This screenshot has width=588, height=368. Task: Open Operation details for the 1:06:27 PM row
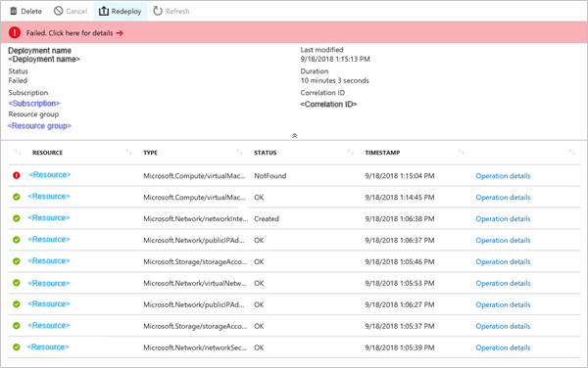tap(503, 304)
